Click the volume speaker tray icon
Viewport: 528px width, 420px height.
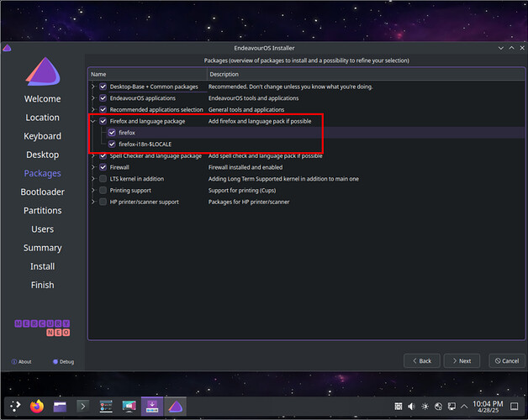point(411,407)
